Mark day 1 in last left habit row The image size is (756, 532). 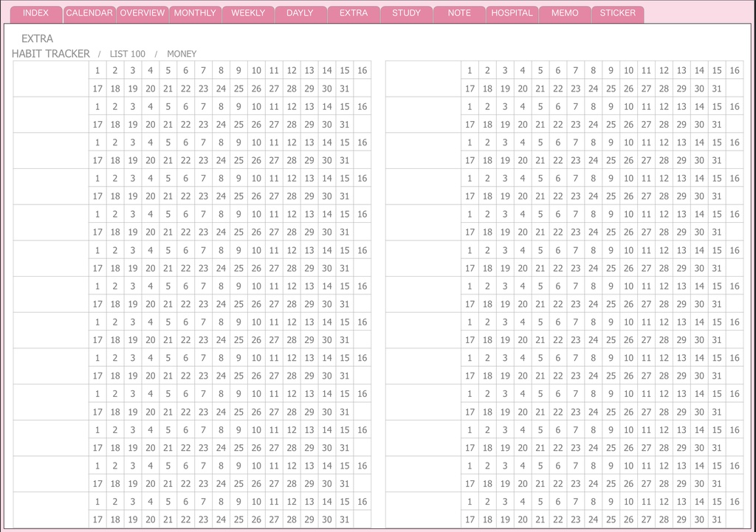tap(97, 502)
